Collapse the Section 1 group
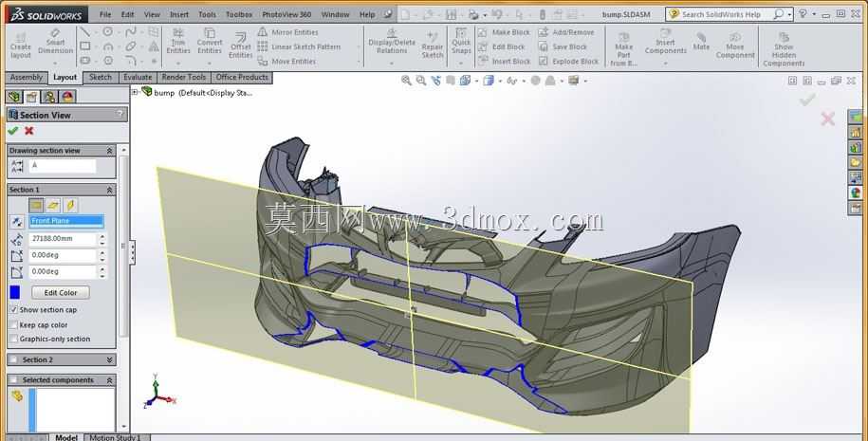The height and width of the screenshot is (441, 868). tap(109, 190)
